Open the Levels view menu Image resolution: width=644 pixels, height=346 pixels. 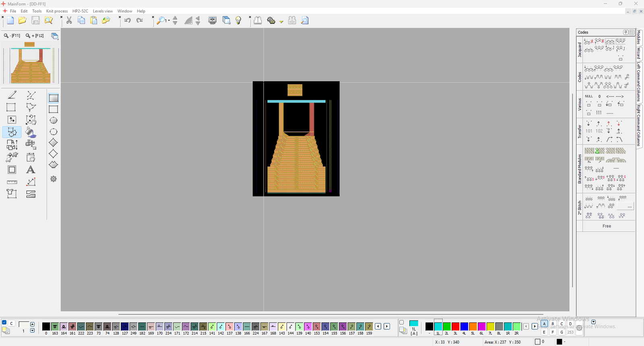103,11
